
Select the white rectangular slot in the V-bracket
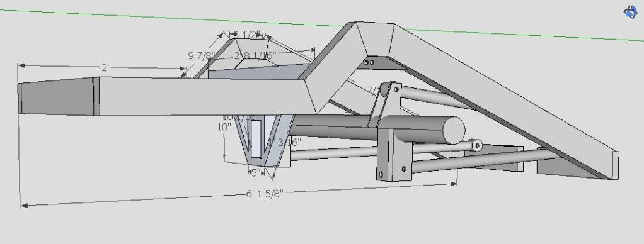[256, 139]
